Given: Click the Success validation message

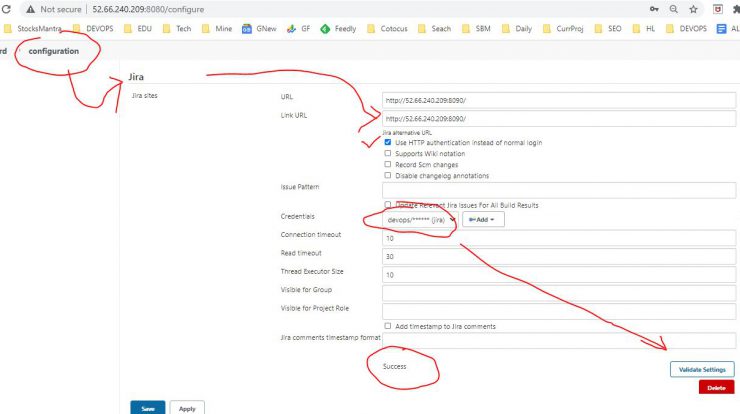Looking at the screenshot, I should [395, 366].
